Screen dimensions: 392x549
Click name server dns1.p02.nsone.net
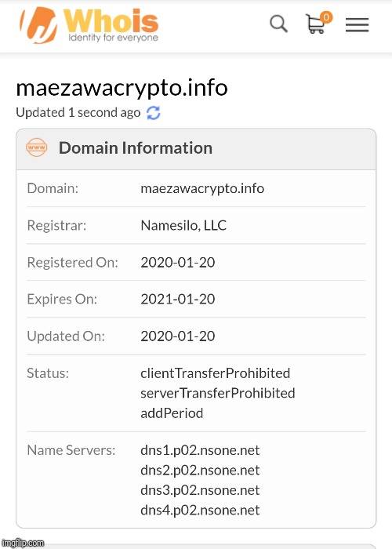(x=200, y=450)
